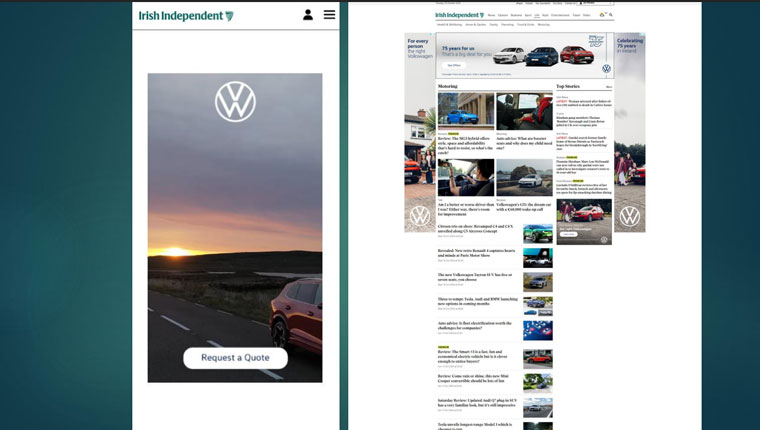Open the search magnifier icon on desktop page
The image size is (760, 430).
point(611,15)
